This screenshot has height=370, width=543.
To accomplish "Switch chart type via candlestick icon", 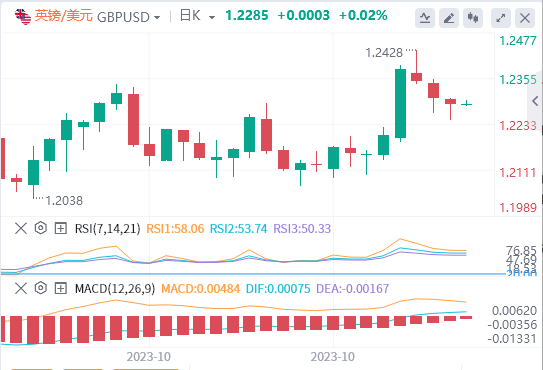I will tap(473, 17).
